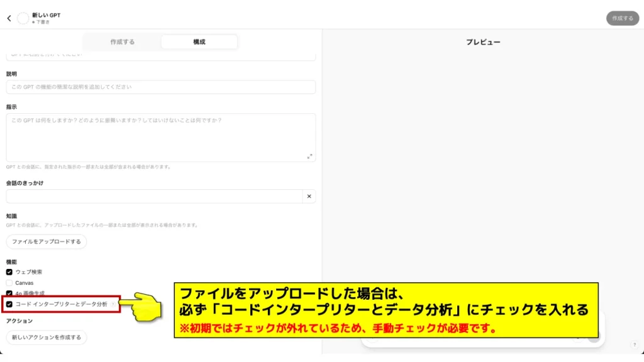This screenshot has width=644, height=362.
Task: Toggle the ウェブ検索 checkbox
Action: [9, 272]
